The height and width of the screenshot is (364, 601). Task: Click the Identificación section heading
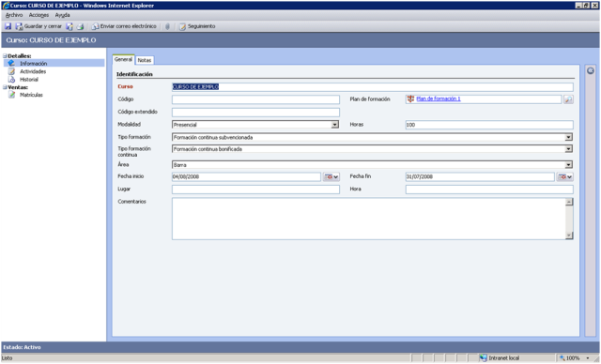[x=134, y=74]
